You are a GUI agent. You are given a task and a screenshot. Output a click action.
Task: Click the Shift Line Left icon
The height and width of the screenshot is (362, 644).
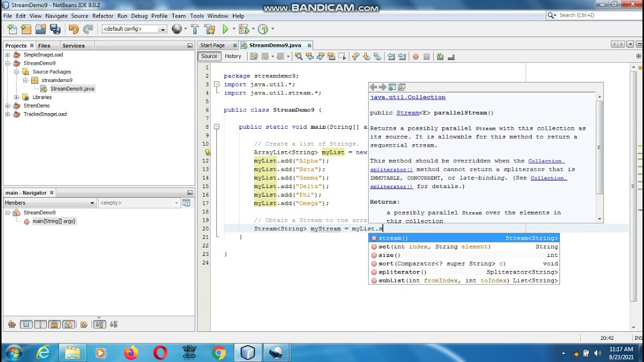391,57
